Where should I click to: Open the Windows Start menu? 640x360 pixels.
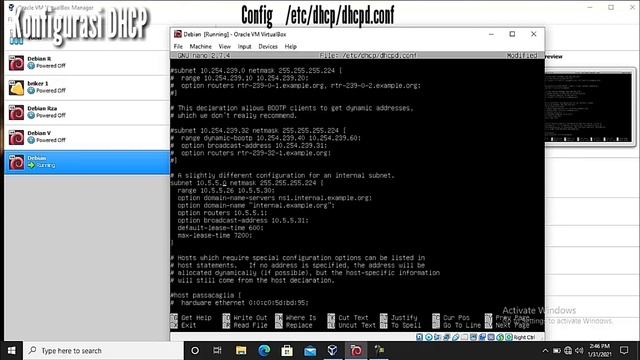tap(11, 351)
